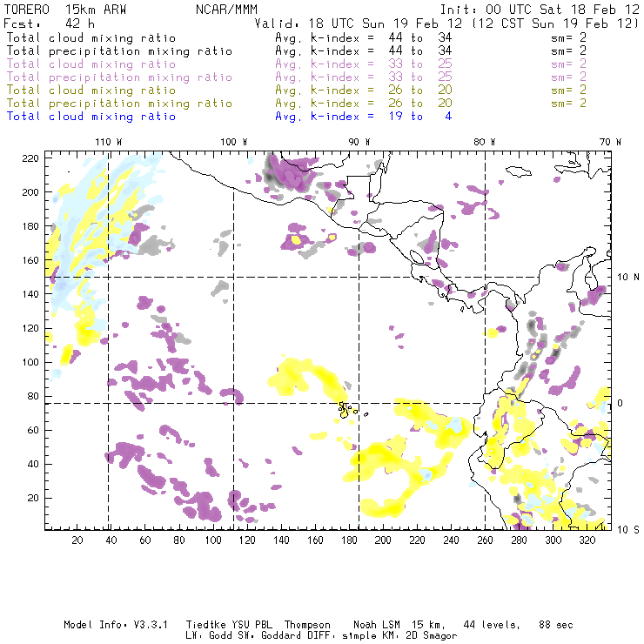Screen dimensions: 644x644
Task: Select "140" on the horizontal axis
Action: 281,540
